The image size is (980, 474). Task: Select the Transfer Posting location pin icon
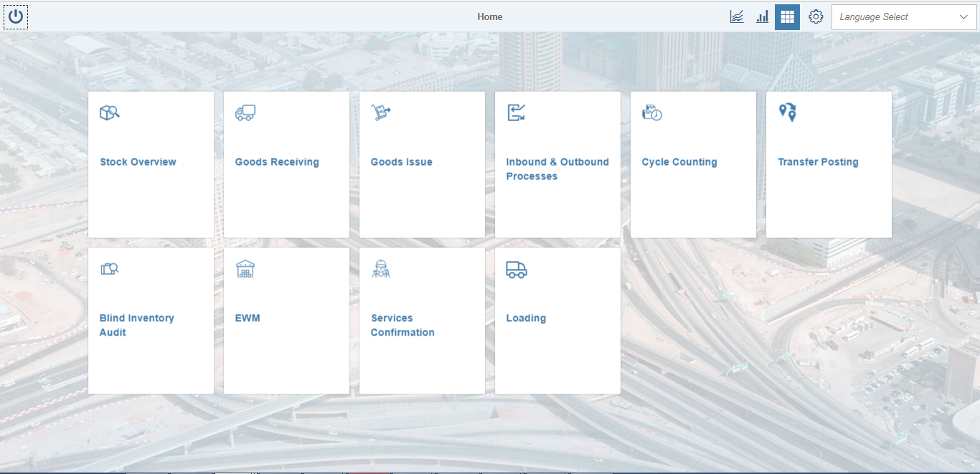(x=786, y=112)
